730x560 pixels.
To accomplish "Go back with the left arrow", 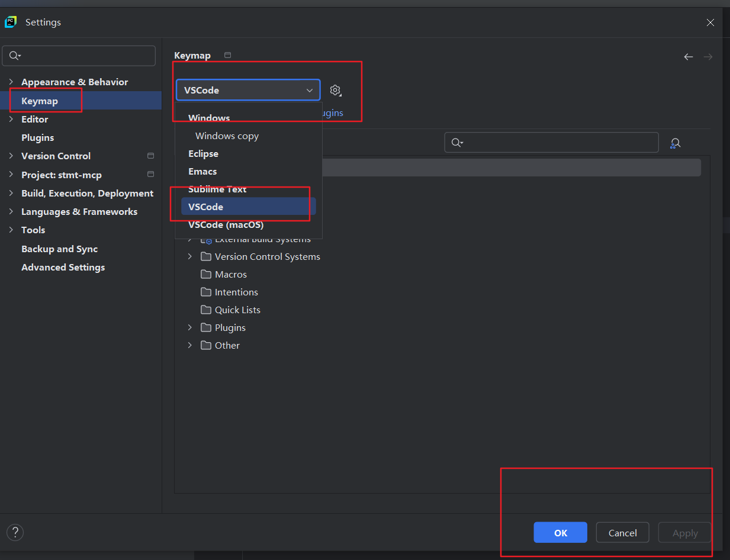I will [689, 57].
